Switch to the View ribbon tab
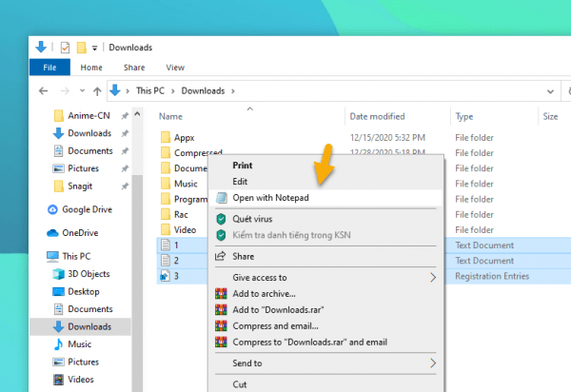 coord(175,68)
